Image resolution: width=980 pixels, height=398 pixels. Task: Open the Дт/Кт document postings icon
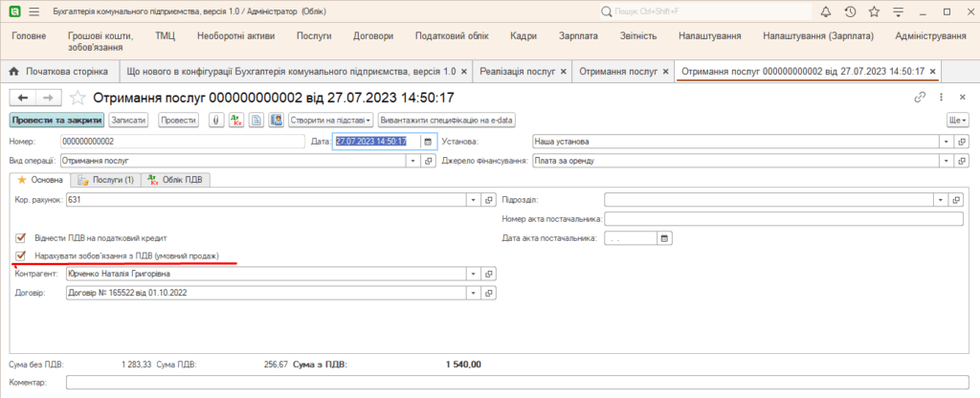235,121
